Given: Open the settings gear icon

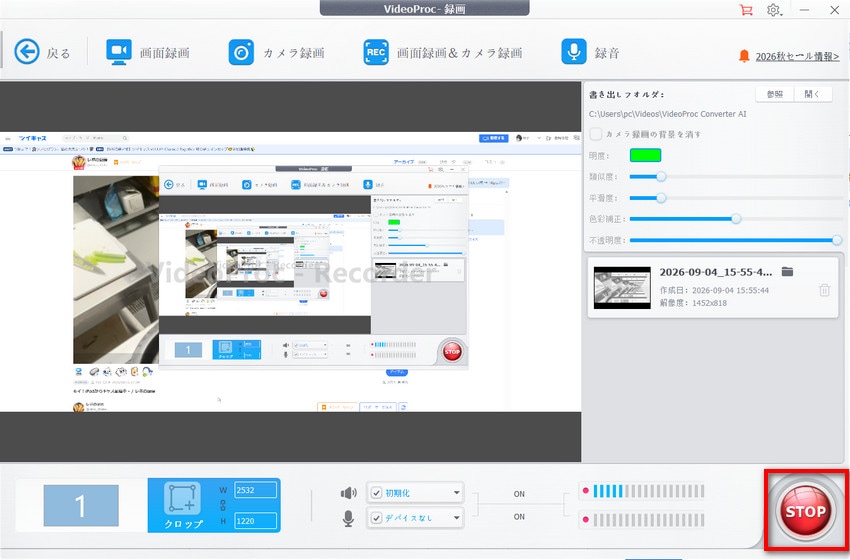Looking at the screenshot, I should tap(774, 10).
